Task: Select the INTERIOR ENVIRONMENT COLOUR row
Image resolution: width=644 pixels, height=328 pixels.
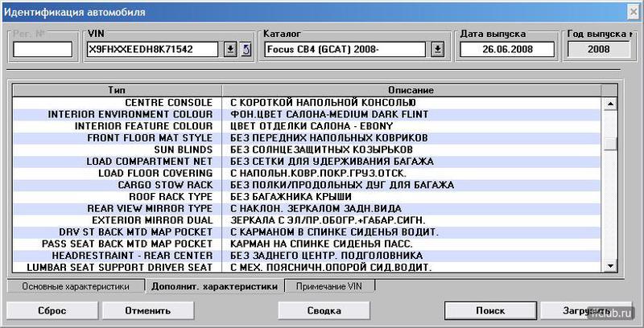Action: pos(307,114)
